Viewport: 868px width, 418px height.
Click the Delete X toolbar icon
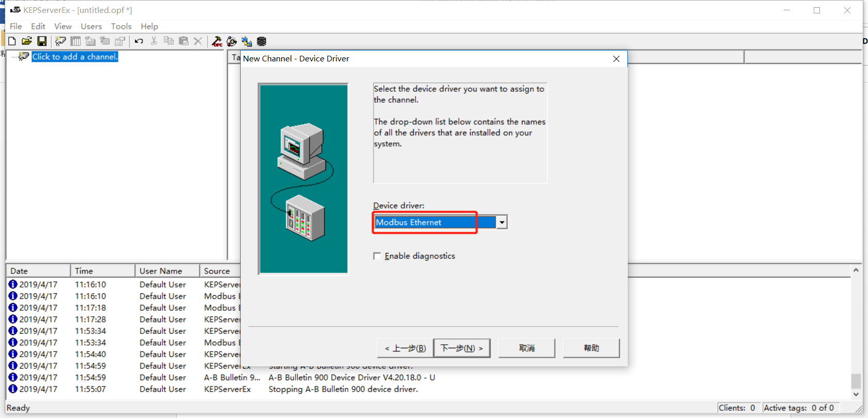[198, 41]
